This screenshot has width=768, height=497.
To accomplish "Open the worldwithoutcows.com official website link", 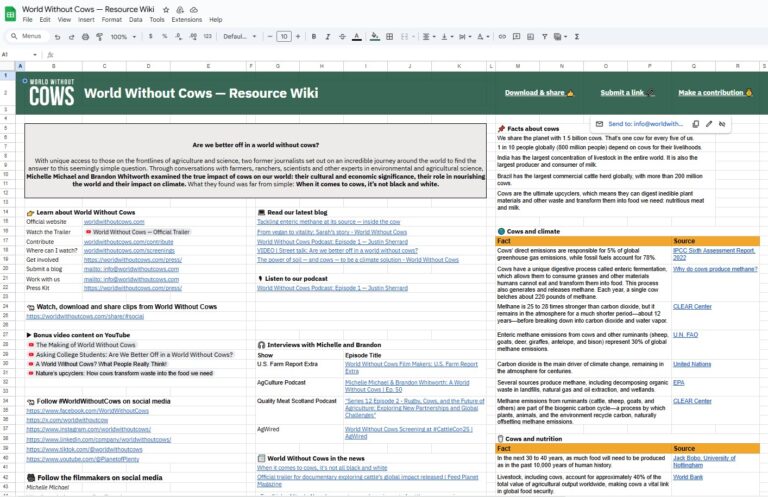I will [x=114, y=222].
